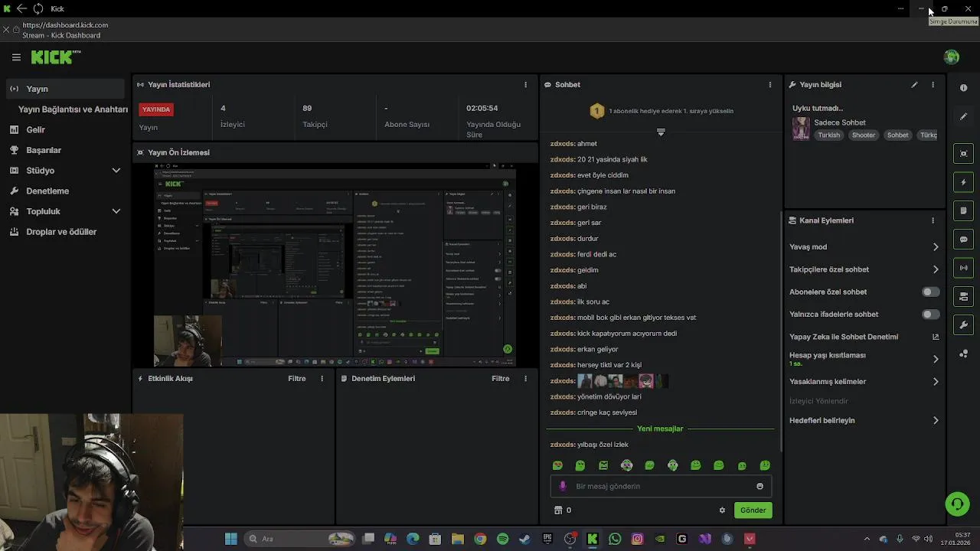Click the Sohbet tag chip in stream info
980x551 pixels.
[x=897, y=135]
